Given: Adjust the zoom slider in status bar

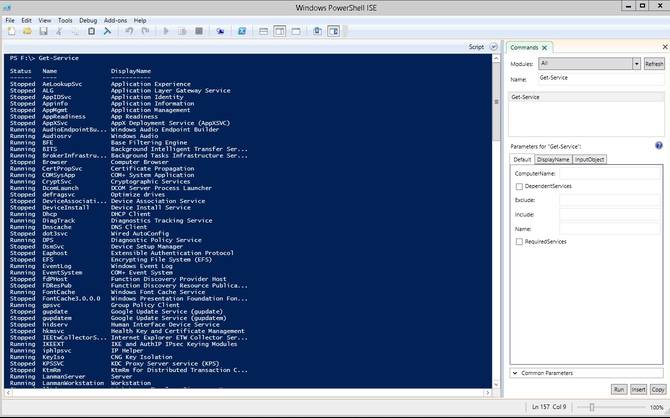Looking at the screenshot, I should pos(592,407).
